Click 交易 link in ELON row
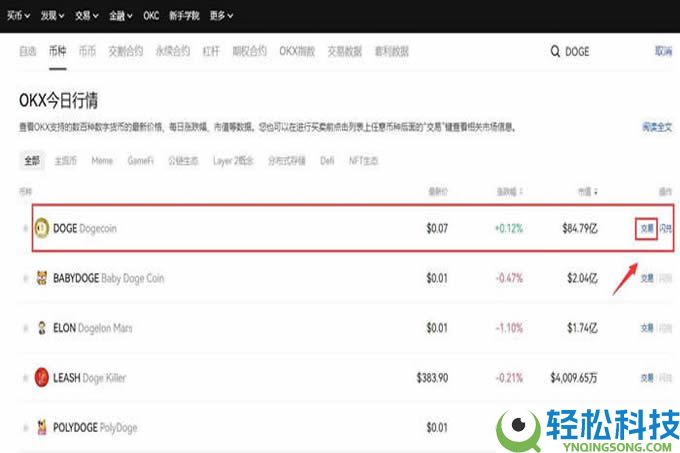Screen dimensions: 680x453 tap(647, 328)
